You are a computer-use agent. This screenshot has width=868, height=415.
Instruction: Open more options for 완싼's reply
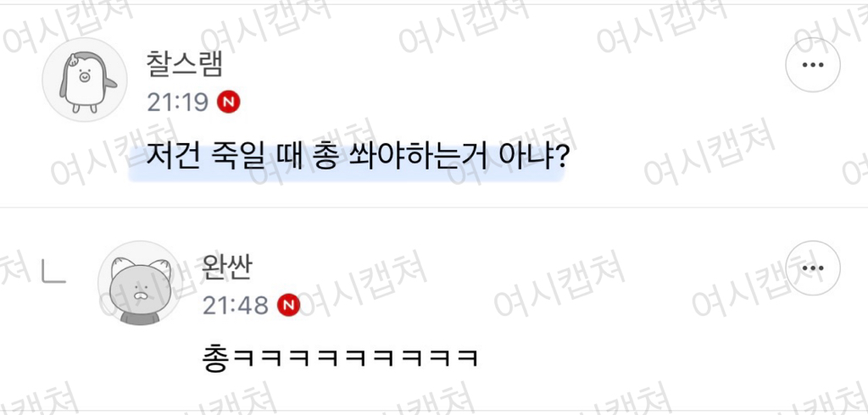pyautogui.click(x=813, y=268)
